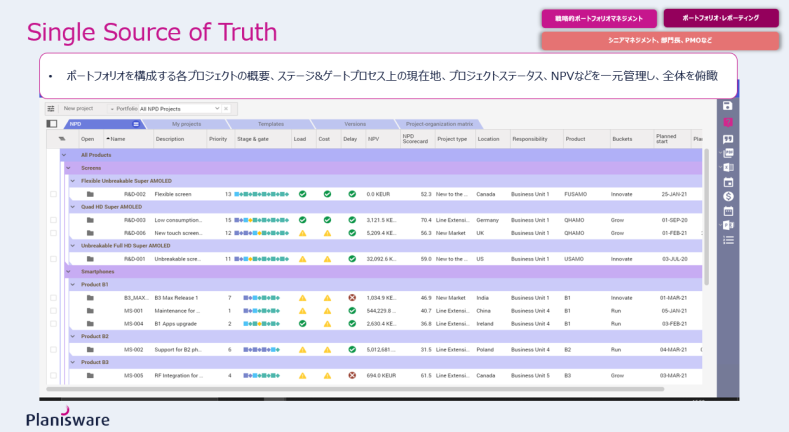Screen dimensions: 789x432
Task: Tick the checkbox for MS-001 row
Action: 53,311
